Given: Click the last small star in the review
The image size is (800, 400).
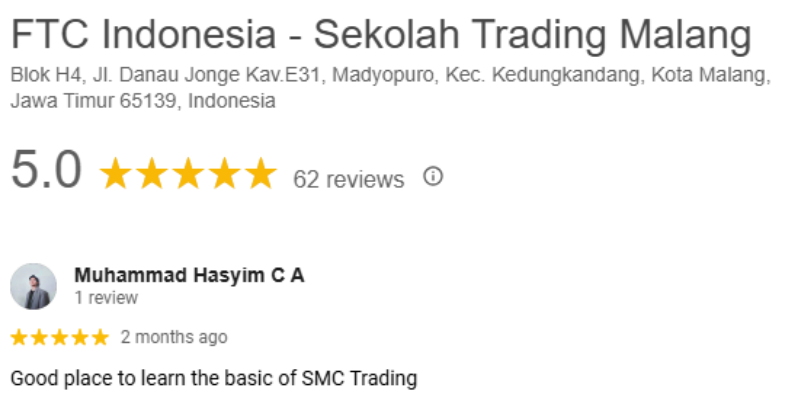Looking at the screenshot, I should [x=100, y=337].
